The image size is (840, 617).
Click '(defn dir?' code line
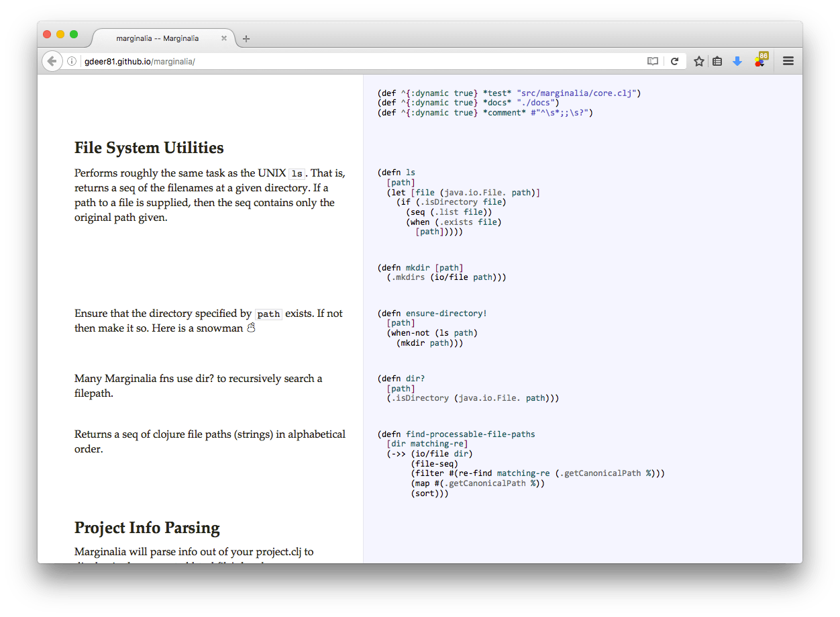[x=401, y=379]
